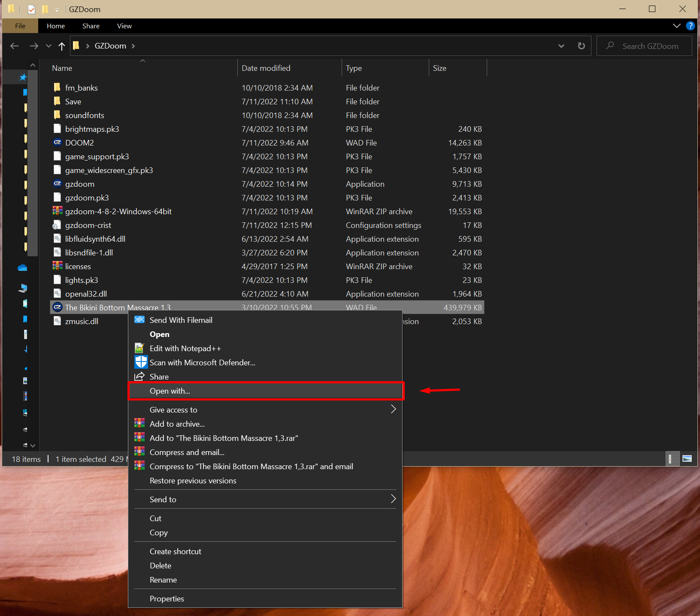Open the Customize Quick Access Toolbar dropdown
700x616 pixels.
click(x=57, y=9)
